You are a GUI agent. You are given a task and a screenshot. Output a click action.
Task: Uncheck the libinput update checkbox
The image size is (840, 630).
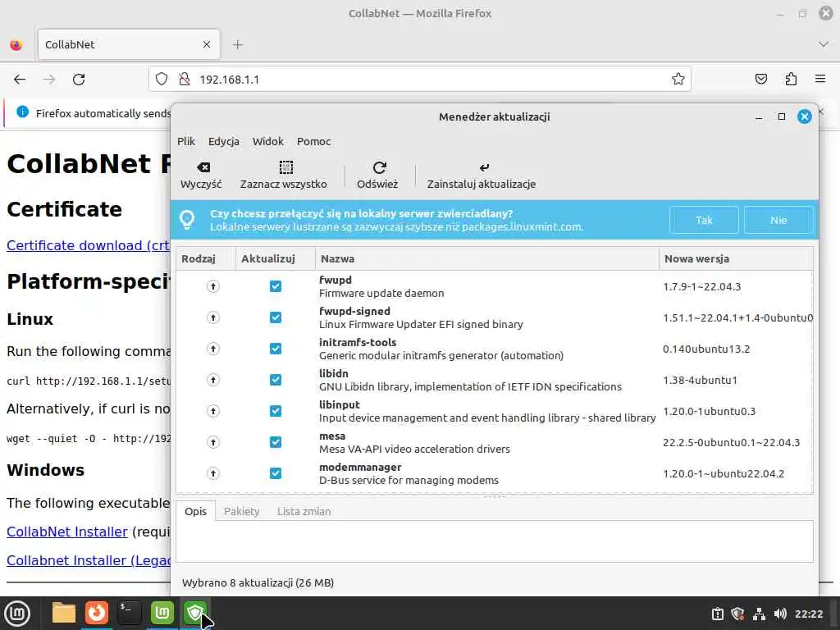click(276, 411)
